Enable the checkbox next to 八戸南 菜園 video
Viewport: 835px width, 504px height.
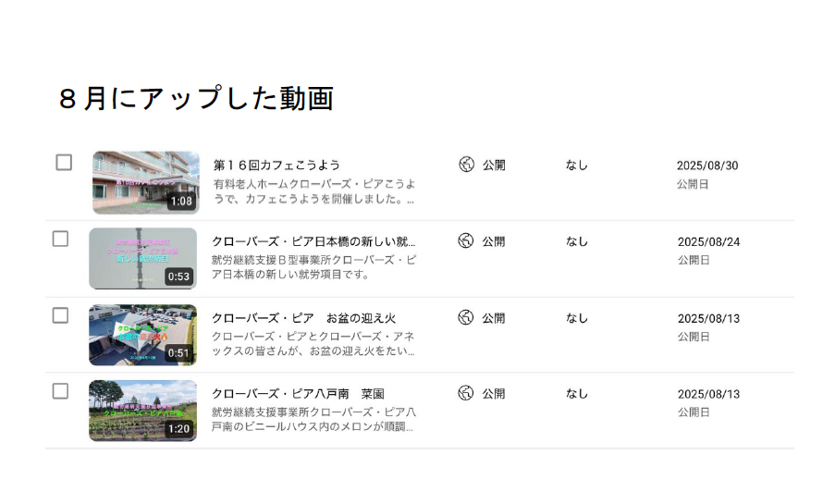pyautogui.click(x=60, y=391)
